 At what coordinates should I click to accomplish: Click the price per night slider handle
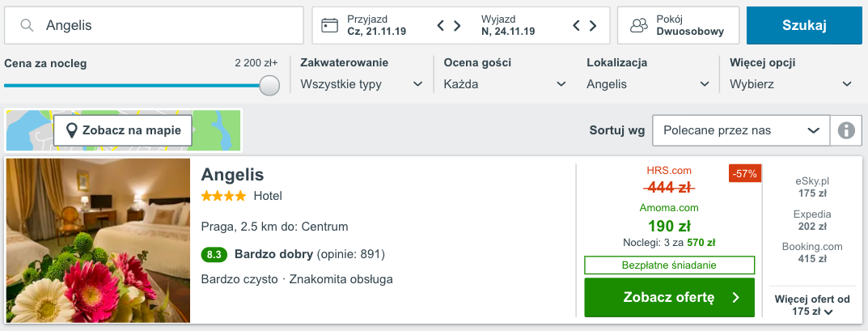(x=269, y=85)
